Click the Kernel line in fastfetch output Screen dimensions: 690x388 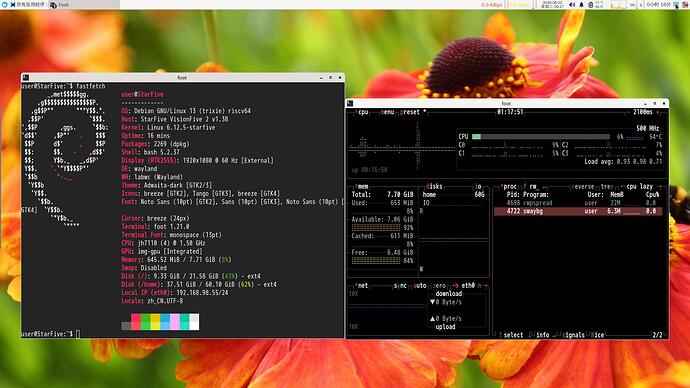pyautogui.click(x=168, y=128)
